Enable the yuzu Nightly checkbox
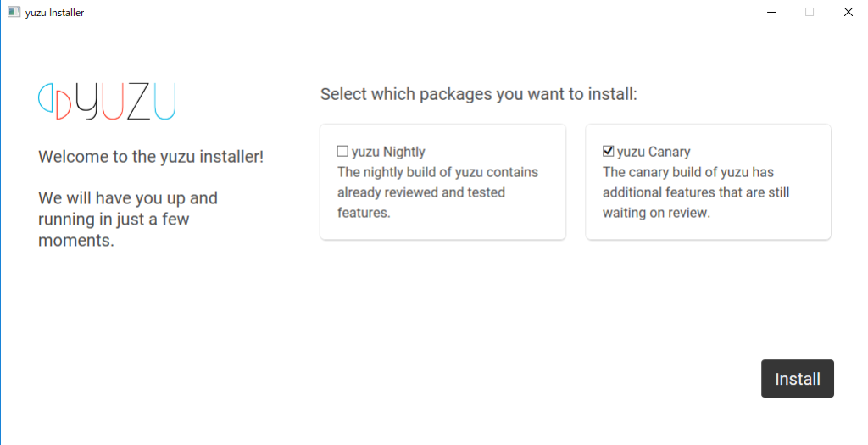 tap(342, 151)
